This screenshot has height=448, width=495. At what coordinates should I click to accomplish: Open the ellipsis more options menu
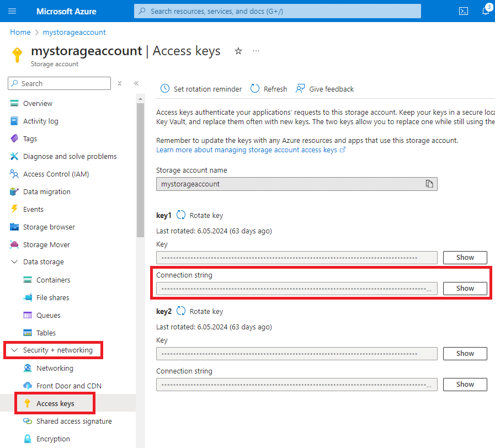[256, 51]
